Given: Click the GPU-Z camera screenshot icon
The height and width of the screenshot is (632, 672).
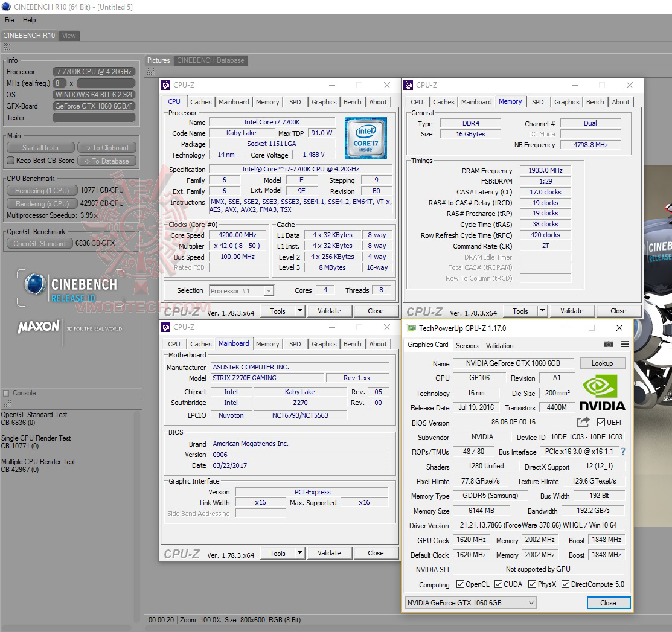Looking at the screenshot, I should click(x=609, y=344).
